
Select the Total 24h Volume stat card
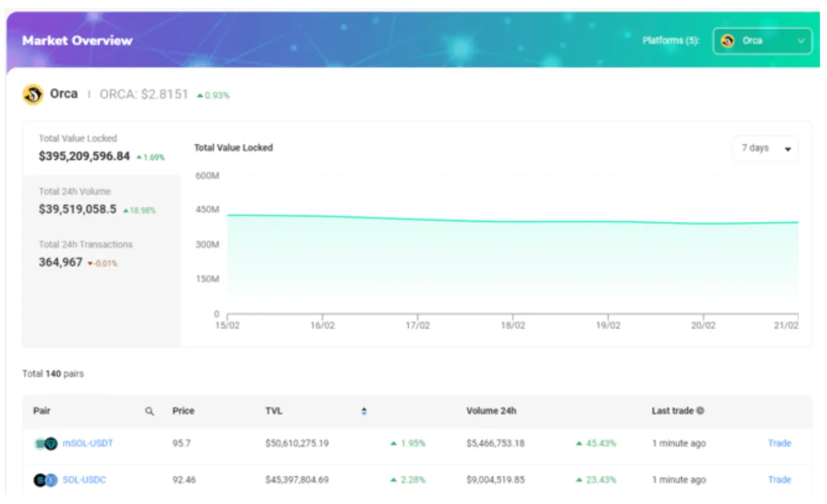101,201
